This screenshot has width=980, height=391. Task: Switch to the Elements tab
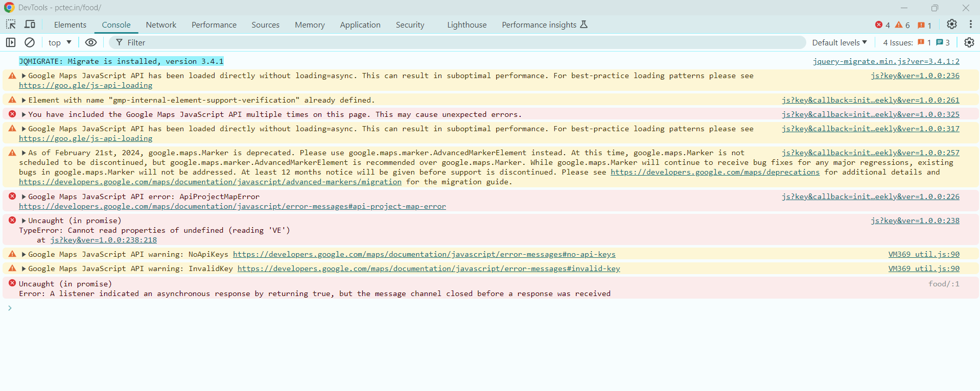(x=70, y=25)
